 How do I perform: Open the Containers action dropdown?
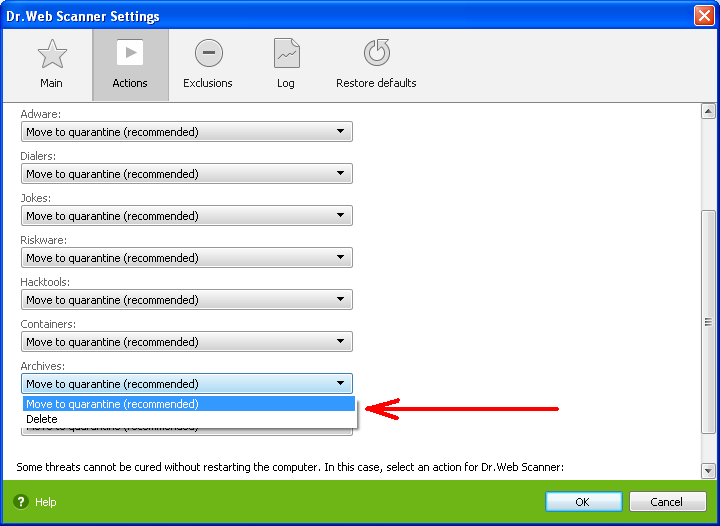(x=187, y=342)
